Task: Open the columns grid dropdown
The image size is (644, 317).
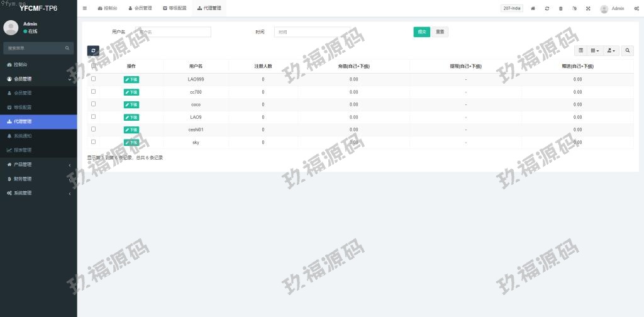Action: (594, 50)
